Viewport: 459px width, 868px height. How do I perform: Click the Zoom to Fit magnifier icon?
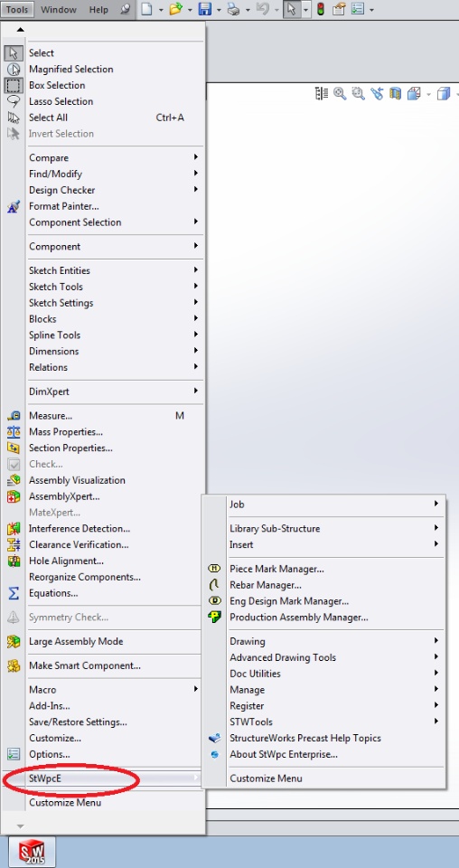pyautogui.click(x=340, y=93)
